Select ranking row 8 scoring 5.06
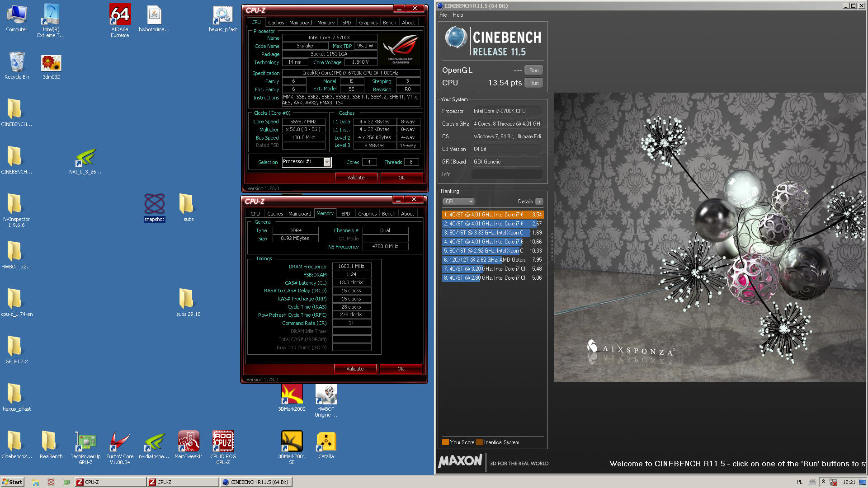The height and width of the screenshot is (488, 868). tap(493, 278)
